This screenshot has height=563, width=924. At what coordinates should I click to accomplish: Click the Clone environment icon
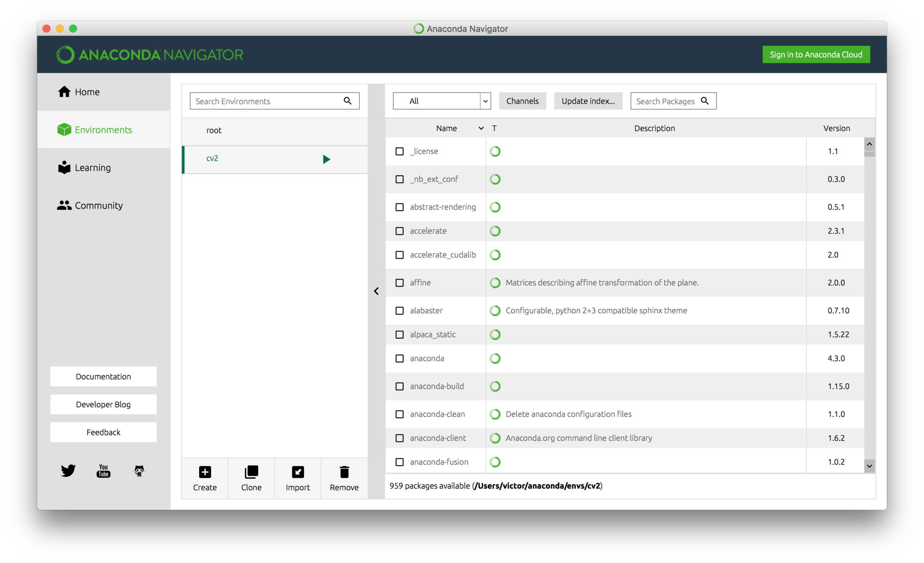(x=251, y=472)
